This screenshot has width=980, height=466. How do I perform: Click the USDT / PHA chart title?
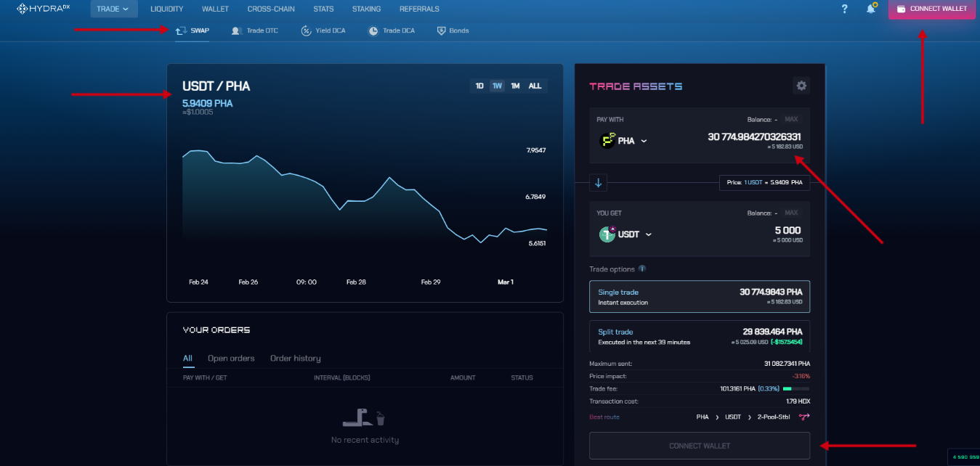click(216, 86)
